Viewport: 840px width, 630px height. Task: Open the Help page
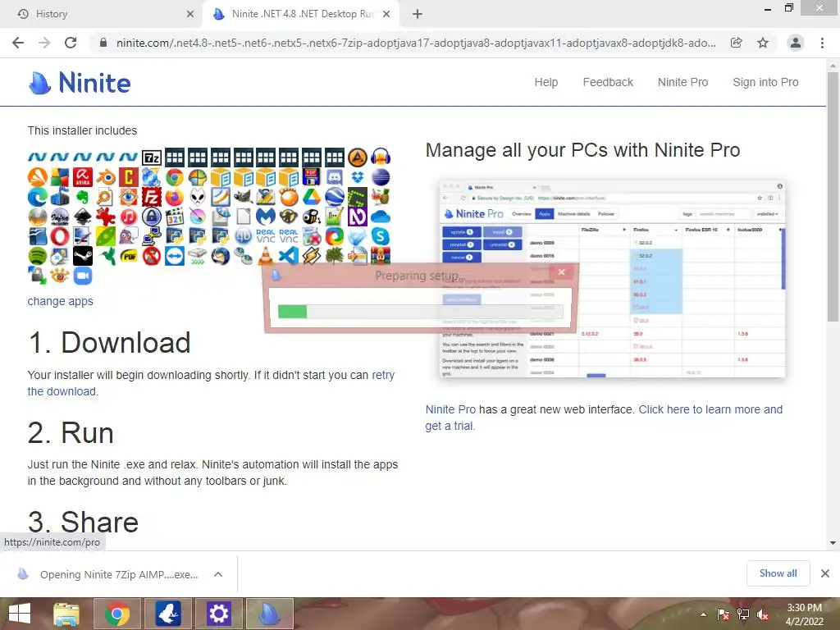click(546, 82)
